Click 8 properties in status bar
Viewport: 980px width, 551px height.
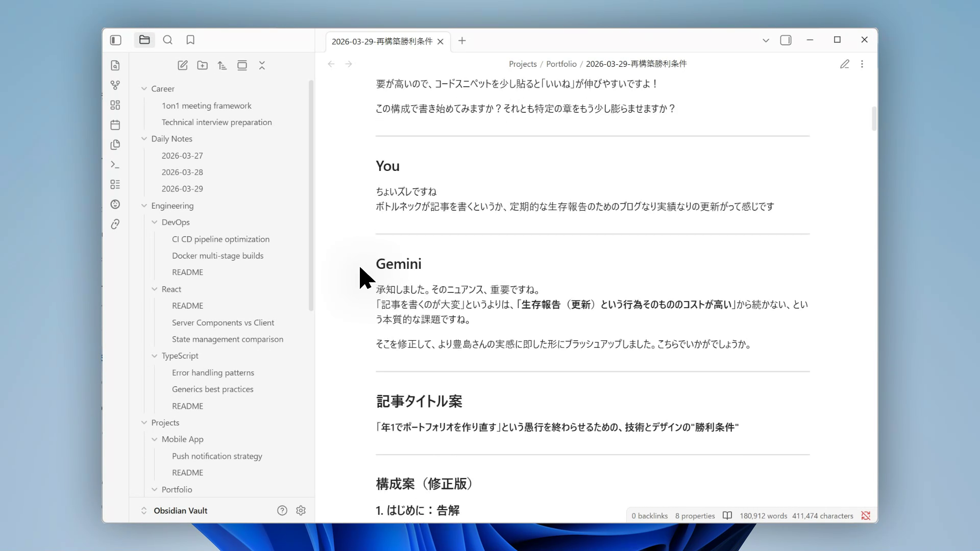(695, 516)
